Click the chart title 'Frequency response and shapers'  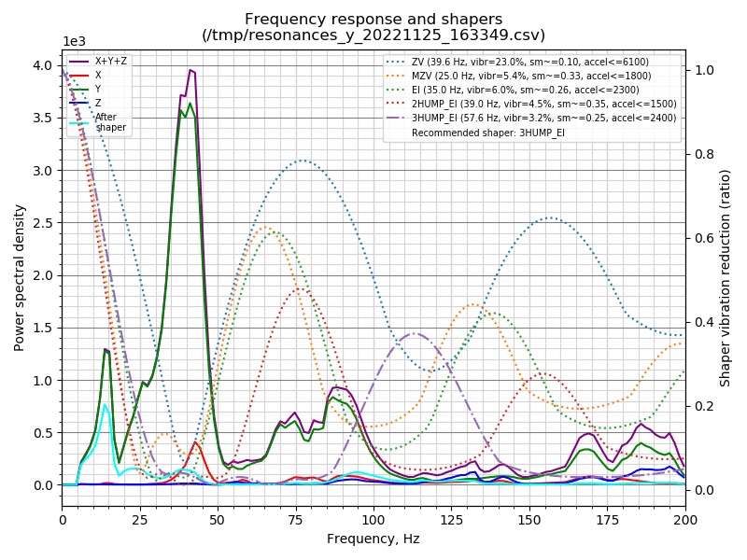[x=373, y=20]
